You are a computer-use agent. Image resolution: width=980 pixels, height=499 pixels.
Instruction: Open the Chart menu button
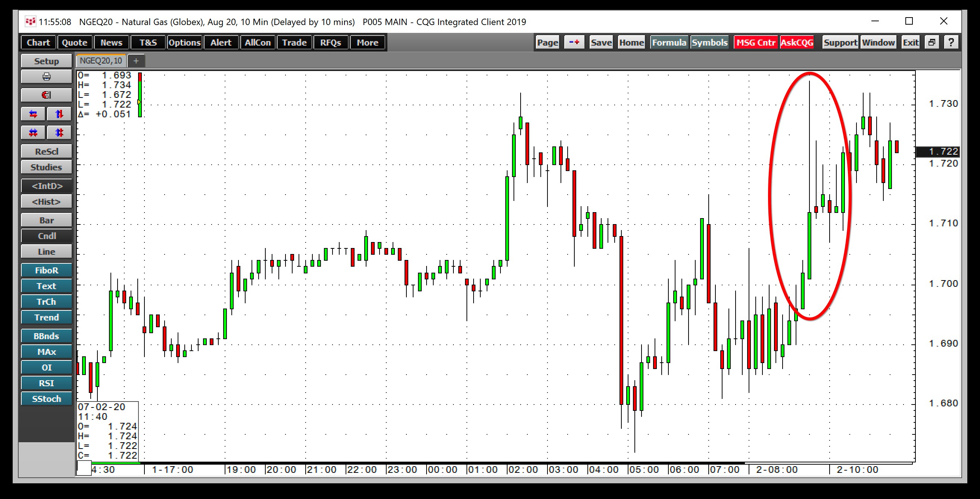(38, 43)
